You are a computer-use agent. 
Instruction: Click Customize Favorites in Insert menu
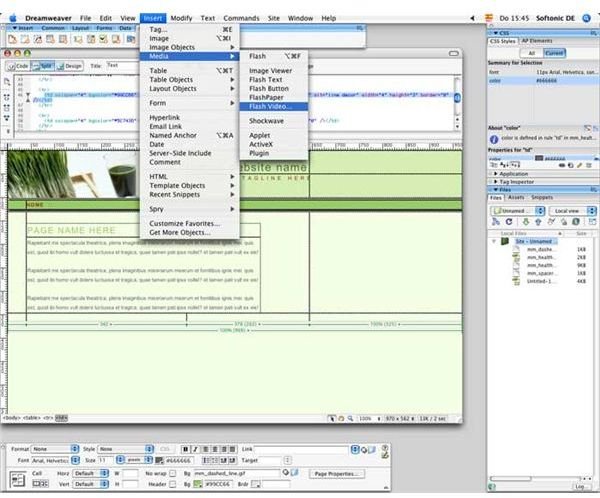pos(189,224)
